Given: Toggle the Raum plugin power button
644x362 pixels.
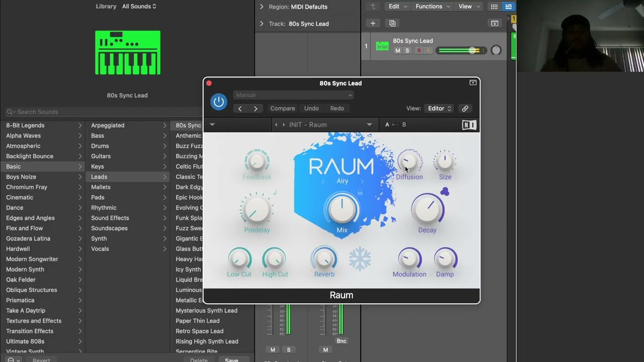Looking at the screenshot, I should [219, 102].
